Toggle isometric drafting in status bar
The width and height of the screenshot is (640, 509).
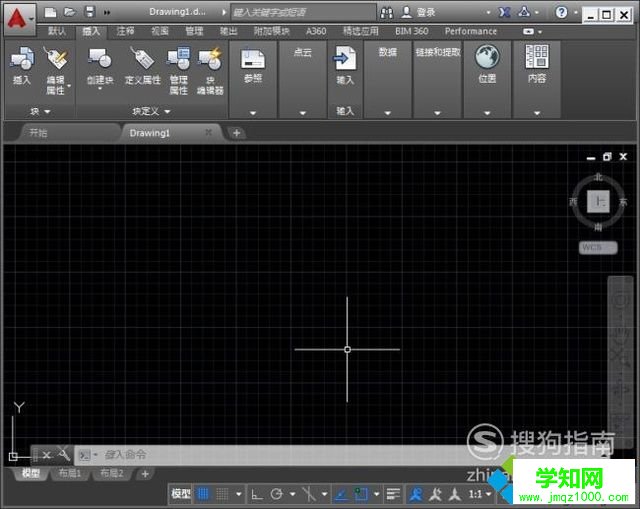pos(309,494)
